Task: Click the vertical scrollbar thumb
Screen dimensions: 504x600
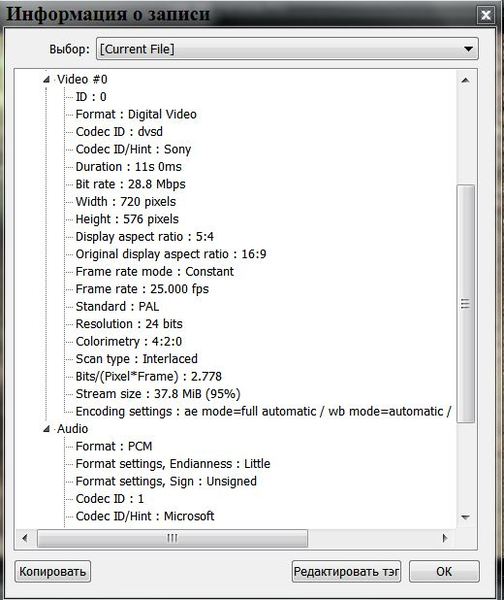Action: pos(465,304)
